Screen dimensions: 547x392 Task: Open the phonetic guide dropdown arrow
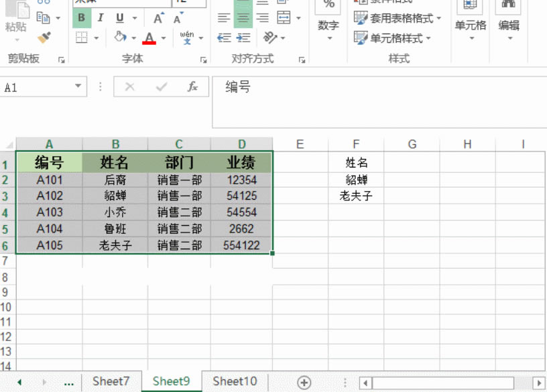tap(201, 38)
